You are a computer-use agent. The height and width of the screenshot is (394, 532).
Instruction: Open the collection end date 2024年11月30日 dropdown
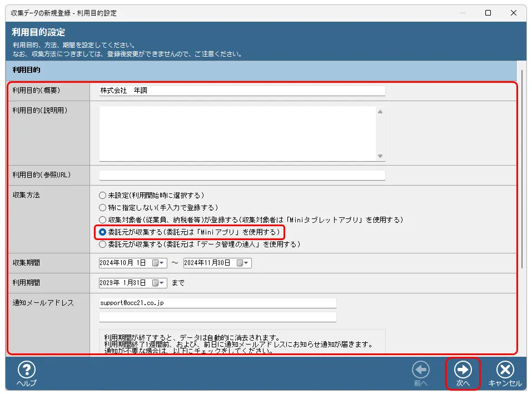point(247,263)
